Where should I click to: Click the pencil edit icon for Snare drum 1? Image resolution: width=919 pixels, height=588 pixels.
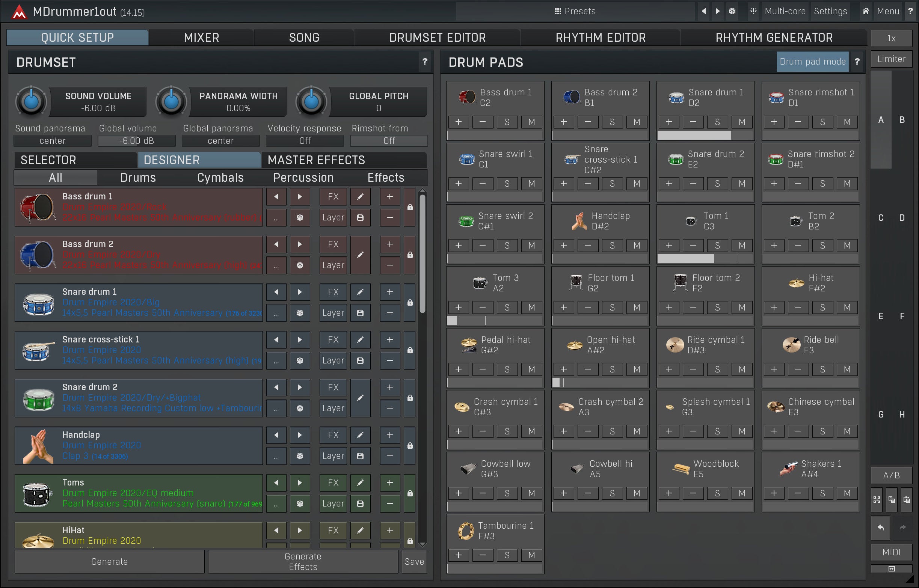click(360, 292)
